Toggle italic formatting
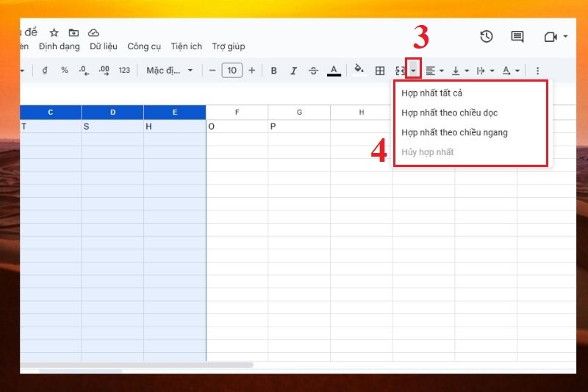This screenshot has height=392, width=588. 293,71
